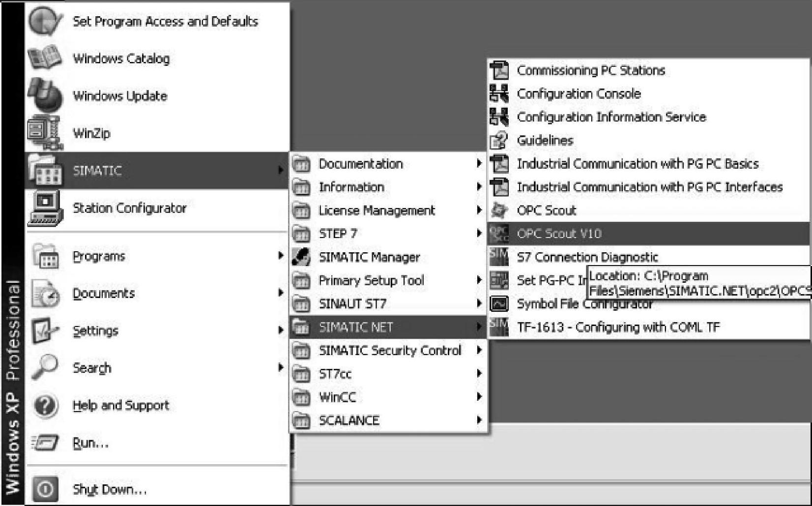The image size is (812, 506).
Task: Open the SCALANCE menu entry
Action: 388,420
